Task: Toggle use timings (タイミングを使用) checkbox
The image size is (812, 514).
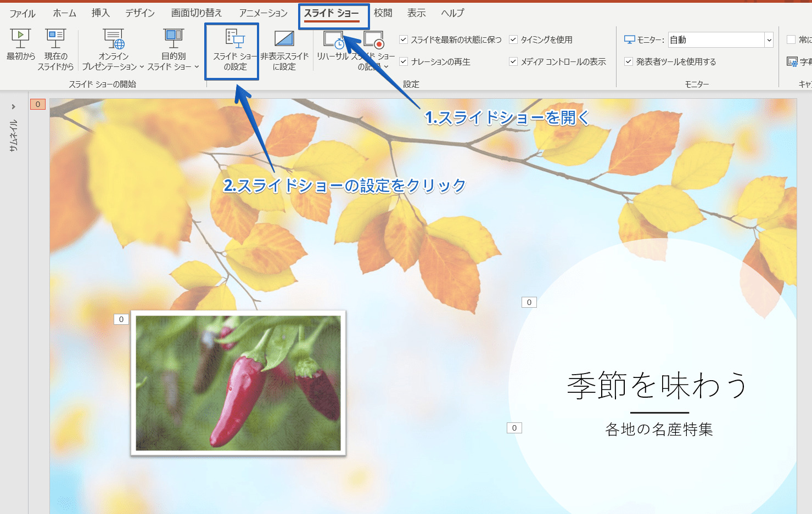Action: click(x=513, y=39)
